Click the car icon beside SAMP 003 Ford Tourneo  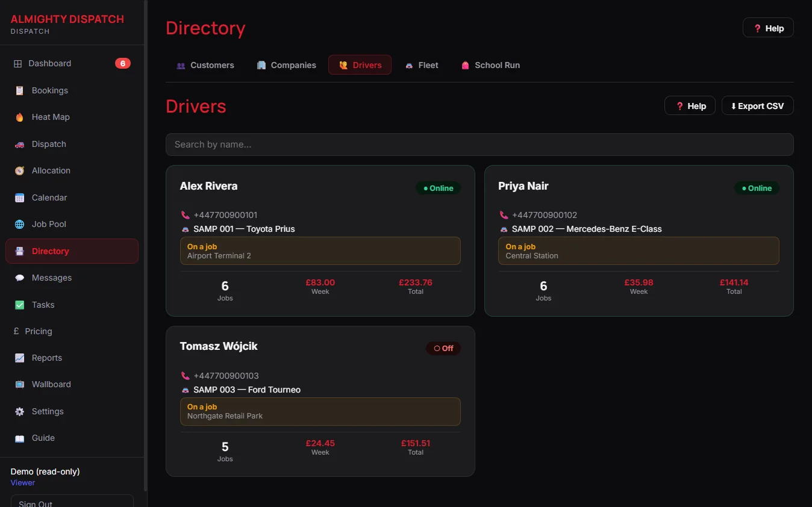pyautogui.click(x=185, y=390)
